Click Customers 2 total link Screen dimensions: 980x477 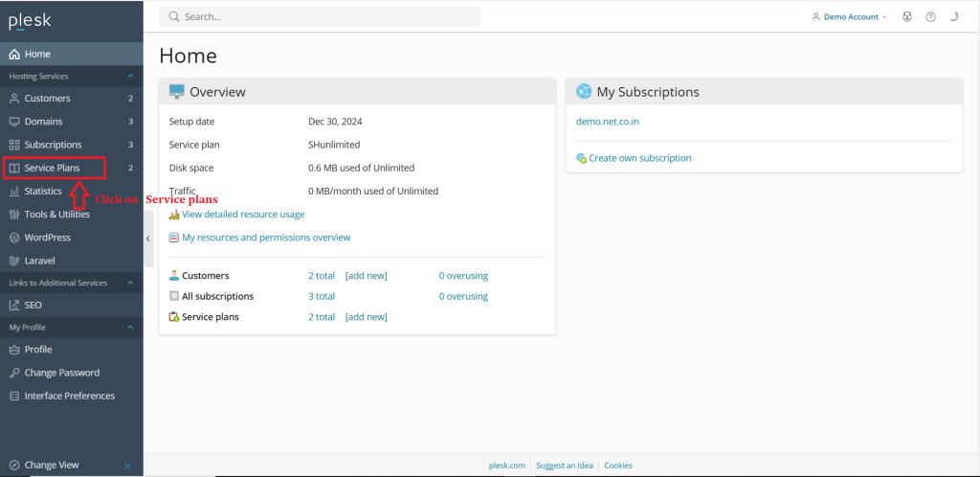(x=322, y=276)
